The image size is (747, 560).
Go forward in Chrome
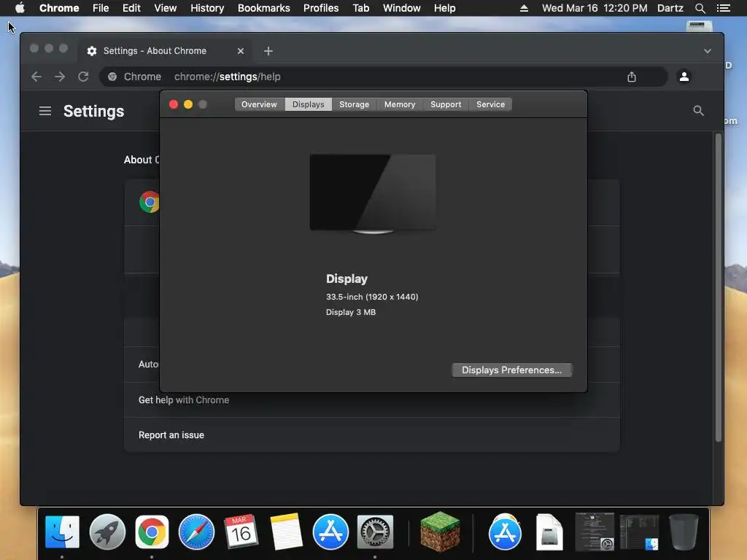click(60, 77)
